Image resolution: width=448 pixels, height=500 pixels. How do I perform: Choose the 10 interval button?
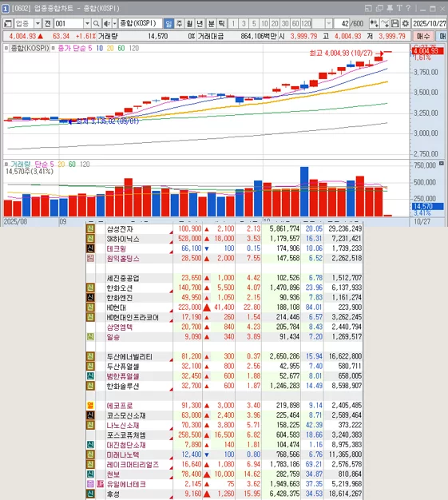click(x=264, y=24)
